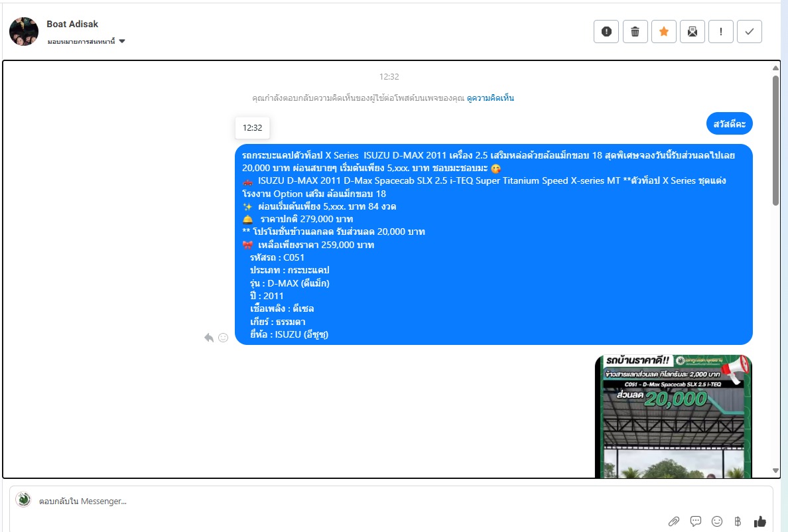The width and height of the screenshot is (788, 532).
Task: Delete conversation with trash icon
Action: pos(635,32)
